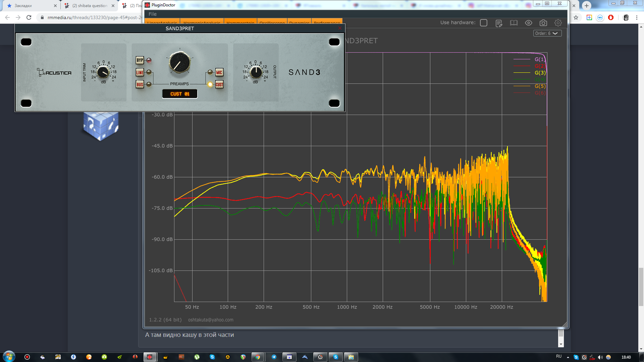The width and height of the screenshot is (644, 362).
Task: Click the 18:40 taskbar clock
Action: click(x=626, y=357)
